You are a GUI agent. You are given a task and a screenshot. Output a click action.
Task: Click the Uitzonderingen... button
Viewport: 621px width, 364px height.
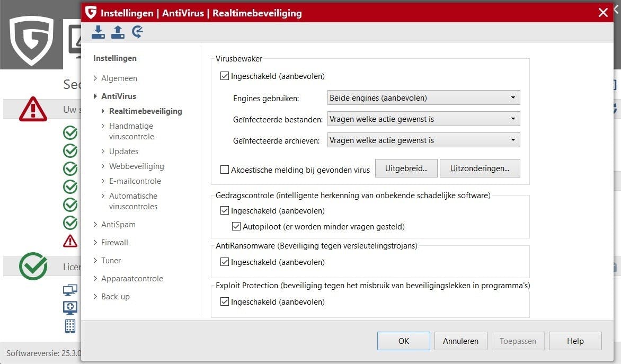pyautogui.click(x=480, y=168)
